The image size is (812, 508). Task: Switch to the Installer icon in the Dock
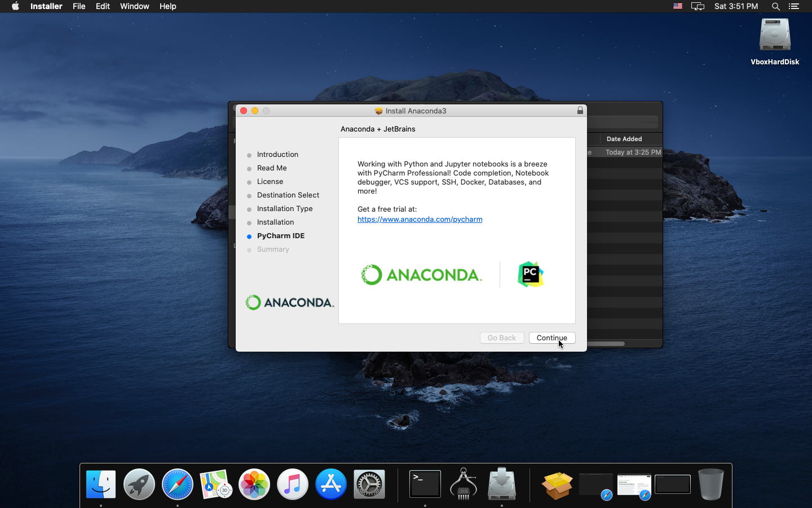point(502,484)
